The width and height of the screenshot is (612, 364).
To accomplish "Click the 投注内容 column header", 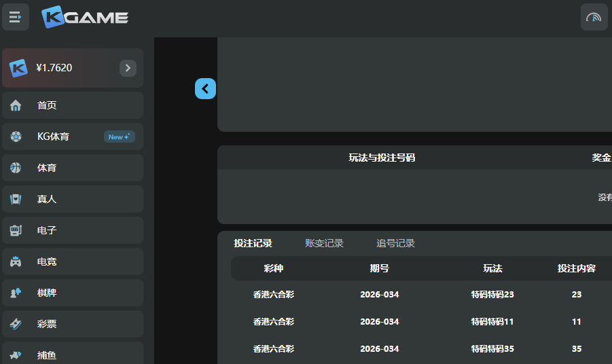I will [x=577, y=268].
